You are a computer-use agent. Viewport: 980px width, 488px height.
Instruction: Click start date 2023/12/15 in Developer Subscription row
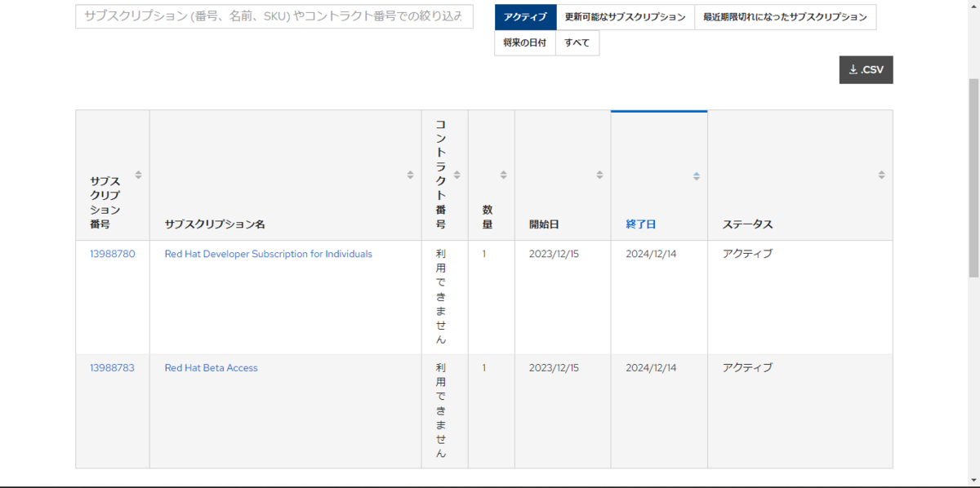pyautogui.click(x=554, y=254)
